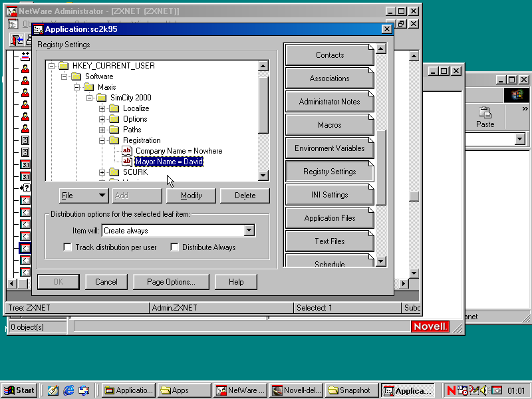Viewport: 532px width, 399px height.
Task: Click the selected application object icon in NetWare tree
Action: point(25,248)
